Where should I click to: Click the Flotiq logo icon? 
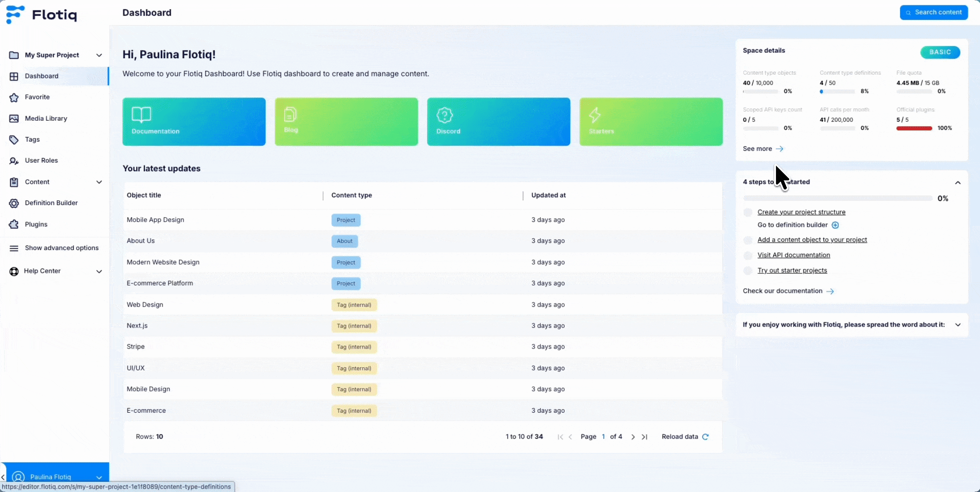tap(15, 15)
